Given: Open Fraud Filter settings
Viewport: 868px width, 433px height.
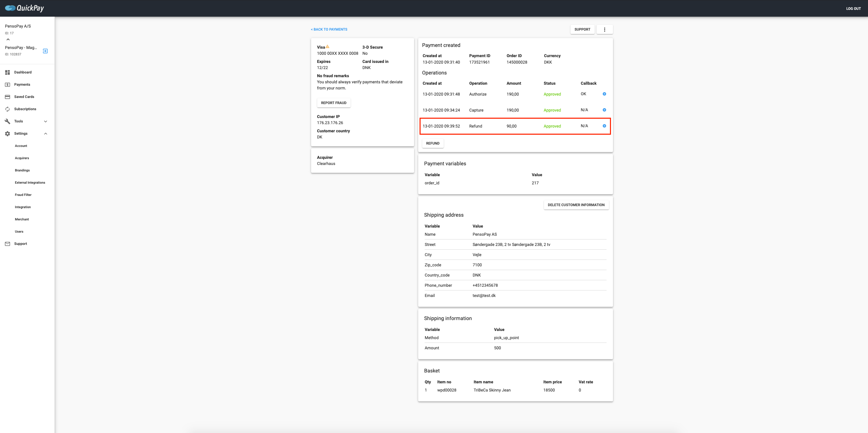Looking at the screenshot, I should tap(23, 195).
